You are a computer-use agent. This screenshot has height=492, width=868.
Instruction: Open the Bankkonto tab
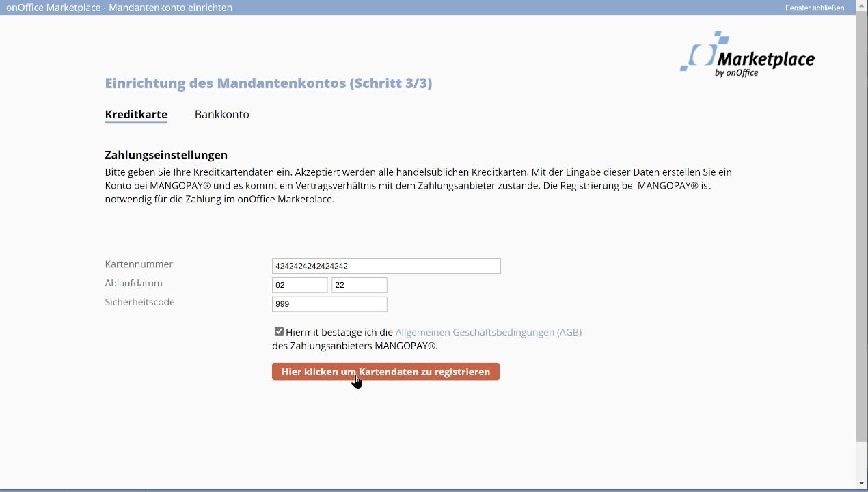pyautogui.click(x=221, y=114)
